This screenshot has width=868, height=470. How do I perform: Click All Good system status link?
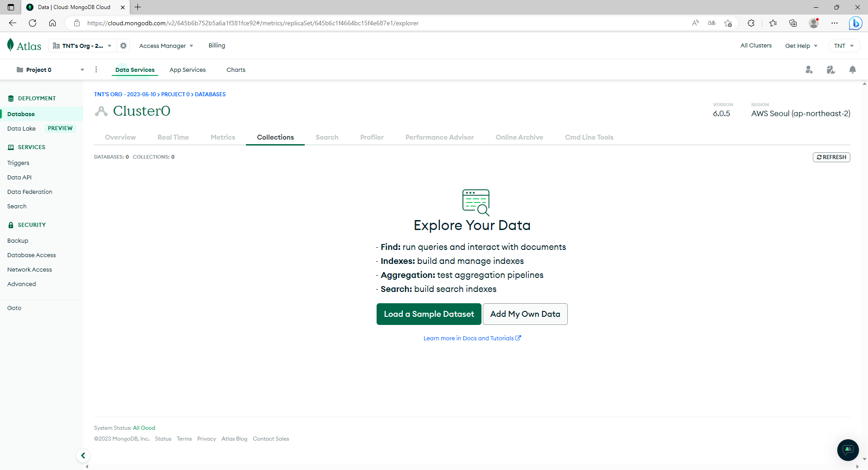[144, 428]
